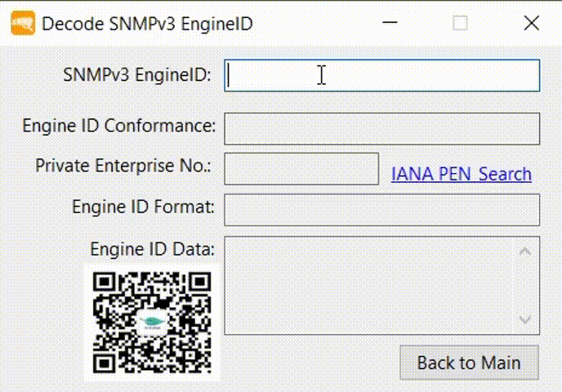Click the Engine ID Data scroll-down arrow
This screenshot has width=562, height=392.
tap(525, 318)
